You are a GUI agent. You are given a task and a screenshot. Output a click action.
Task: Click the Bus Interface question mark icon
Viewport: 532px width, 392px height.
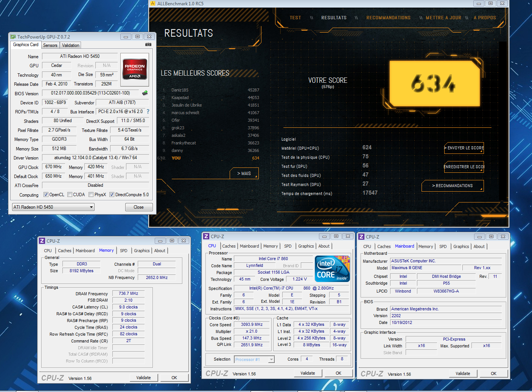(148, 112)
